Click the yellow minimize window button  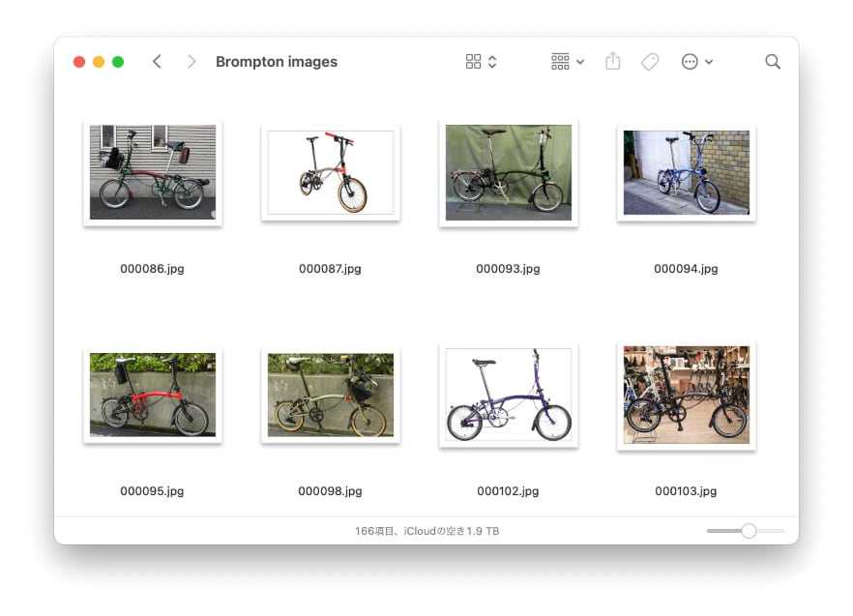[x=99, y=62]
